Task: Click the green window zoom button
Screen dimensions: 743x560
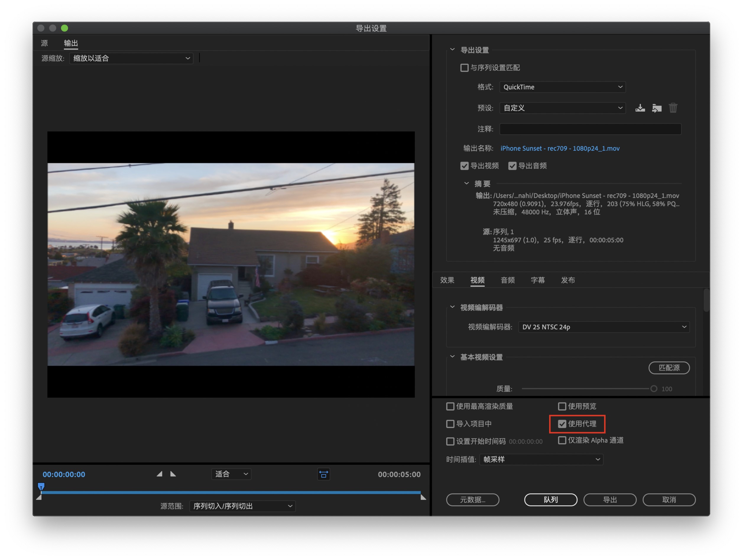Action: point(64,28)
